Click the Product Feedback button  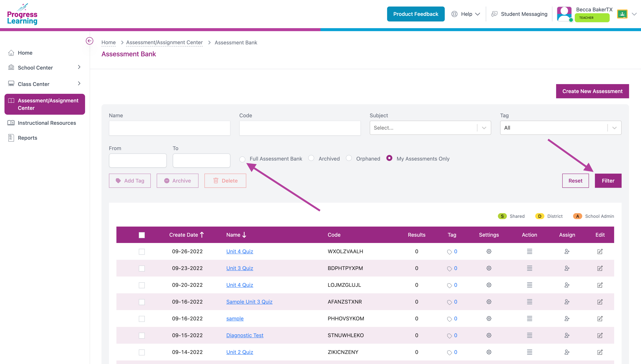coord(416,14)
